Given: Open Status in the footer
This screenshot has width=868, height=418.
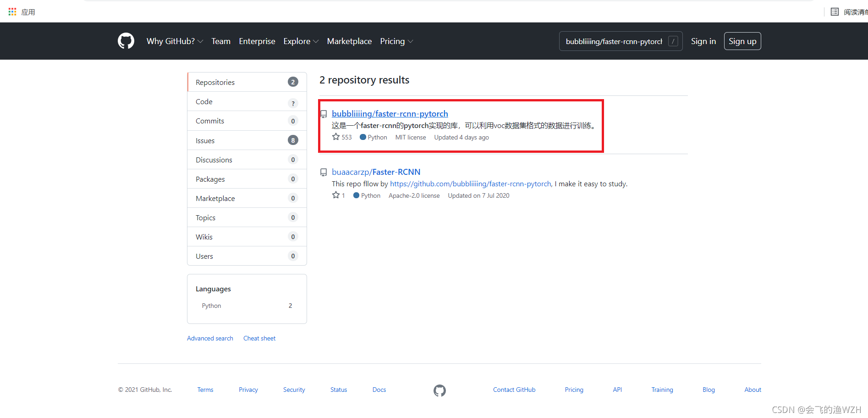Looking at the screenshot, I should point(339,390).
